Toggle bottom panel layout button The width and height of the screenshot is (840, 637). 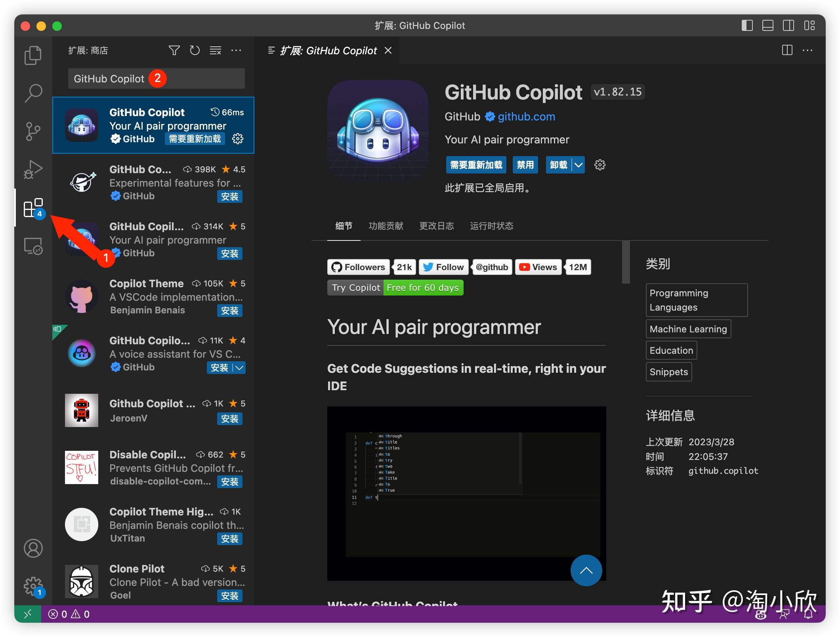pos(767,26)
